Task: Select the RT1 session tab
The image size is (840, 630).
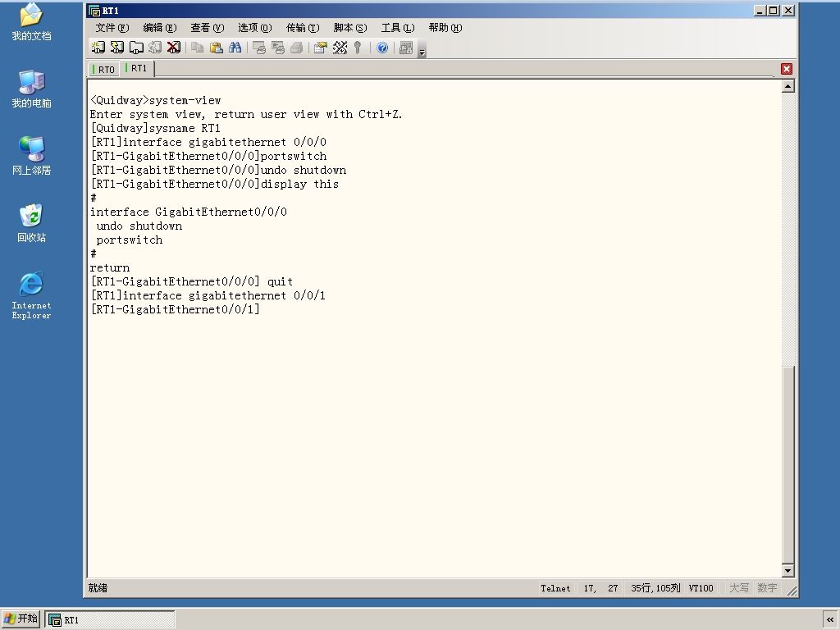Action: point(137,69)
